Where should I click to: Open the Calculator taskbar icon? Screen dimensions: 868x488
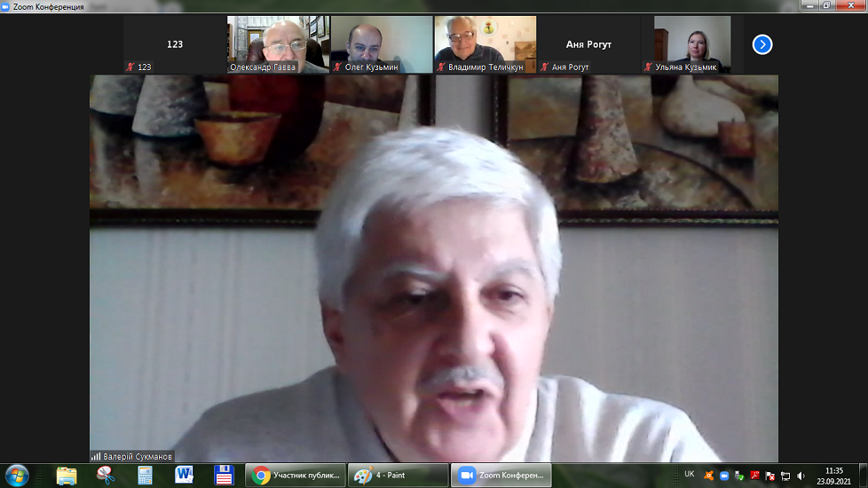[x=145, y=476]
